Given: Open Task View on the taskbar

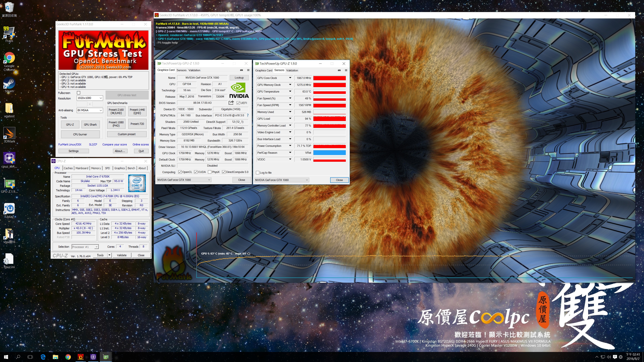Looking at the screenshot, I should pos(30,357).
